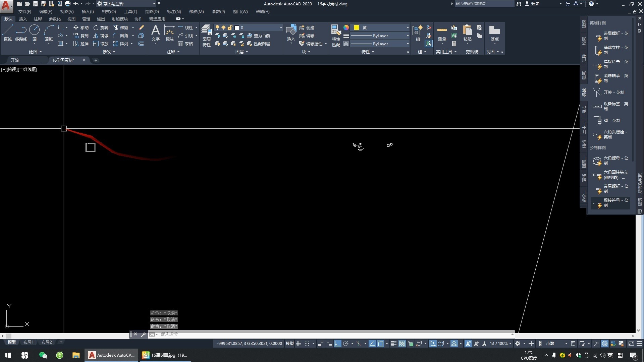Click the yellow object color swatch
This screenshot has width=644, height=362.
(357, 27)
